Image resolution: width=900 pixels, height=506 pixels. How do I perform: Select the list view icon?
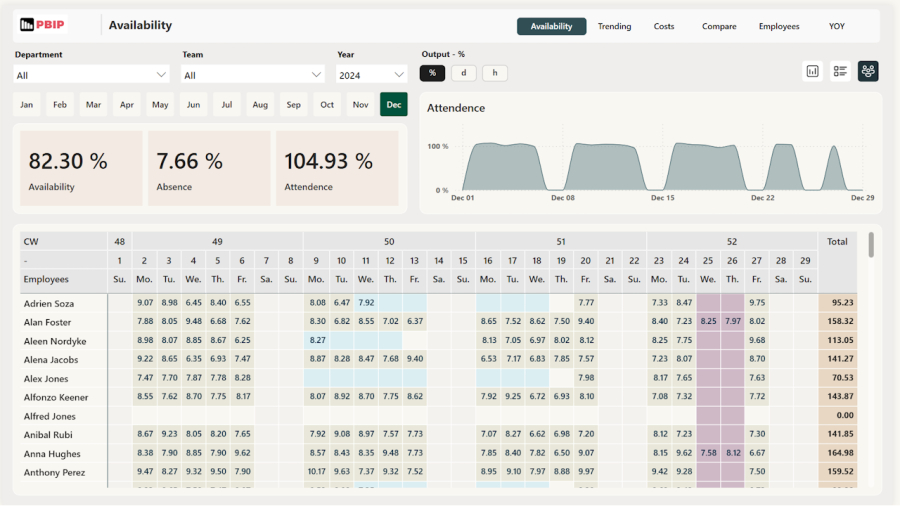(x=840, y=71)
